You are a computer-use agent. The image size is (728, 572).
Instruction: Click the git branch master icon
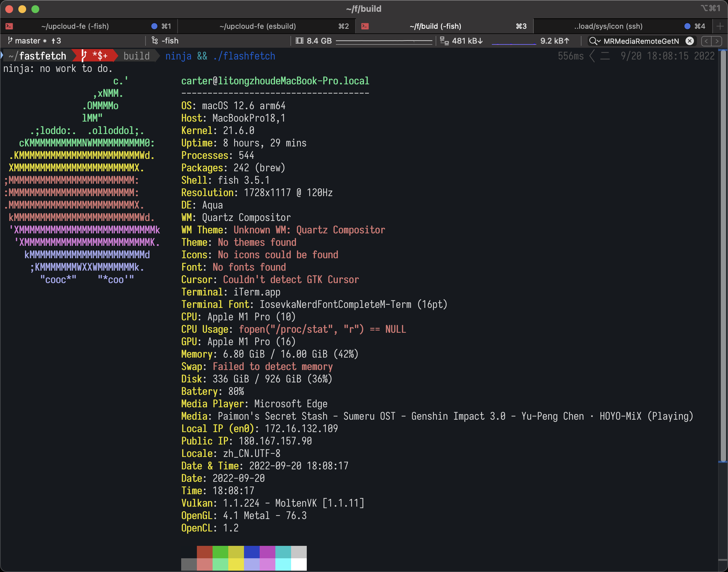point(10,41)
